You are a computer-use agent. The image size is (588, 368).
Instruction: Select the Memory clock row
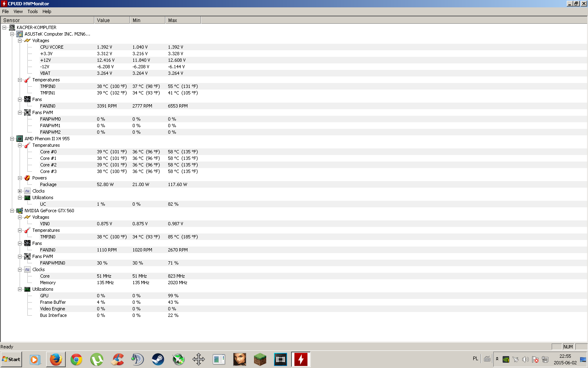[294, 283]
